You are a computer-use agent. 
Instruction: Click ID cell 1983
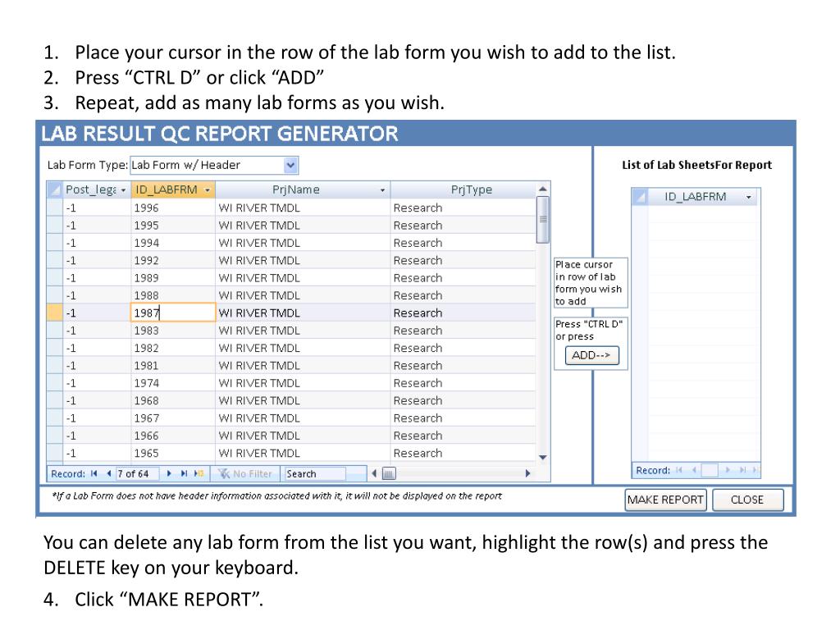[172, 331]
